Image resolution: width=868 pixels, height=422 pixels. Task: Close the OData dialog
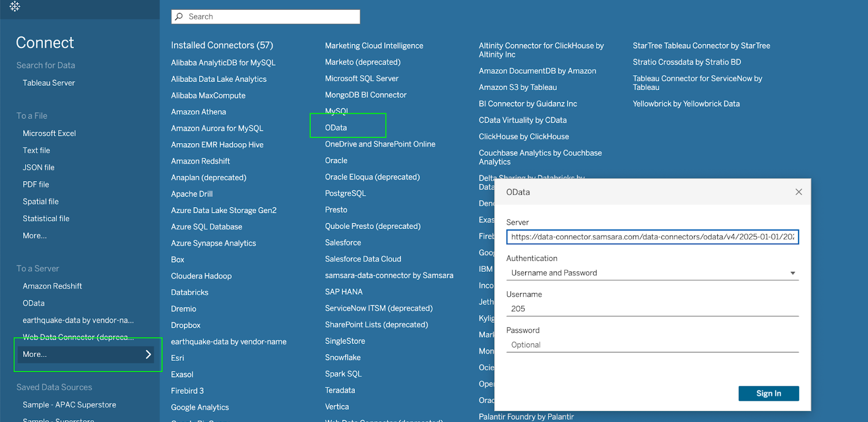[x=799, y=192]
